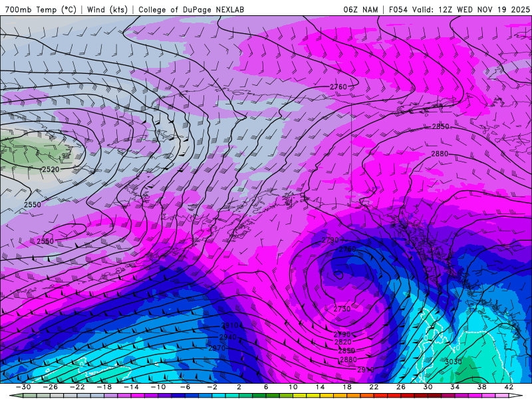Viewport: 532px width, 399px height.
Task: Click the -6 color scale label
Action: [185, 387]
